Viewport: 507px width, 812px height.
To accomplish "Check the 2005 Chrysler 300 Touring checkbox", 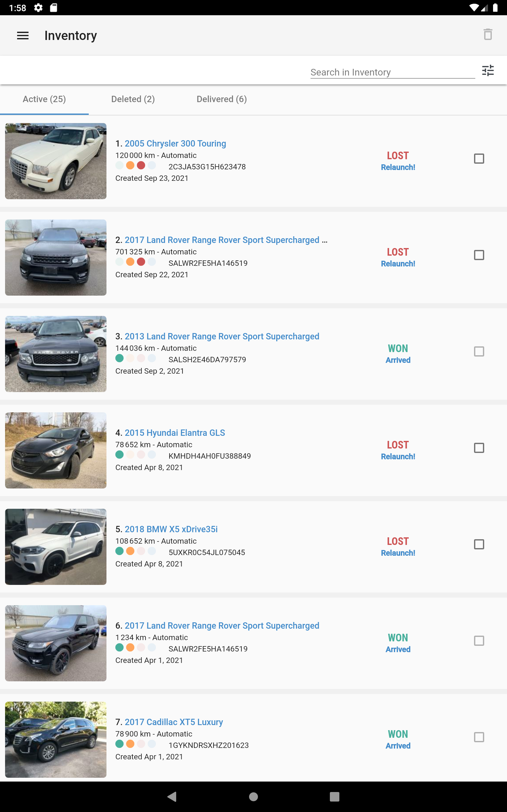I will 479,159.
